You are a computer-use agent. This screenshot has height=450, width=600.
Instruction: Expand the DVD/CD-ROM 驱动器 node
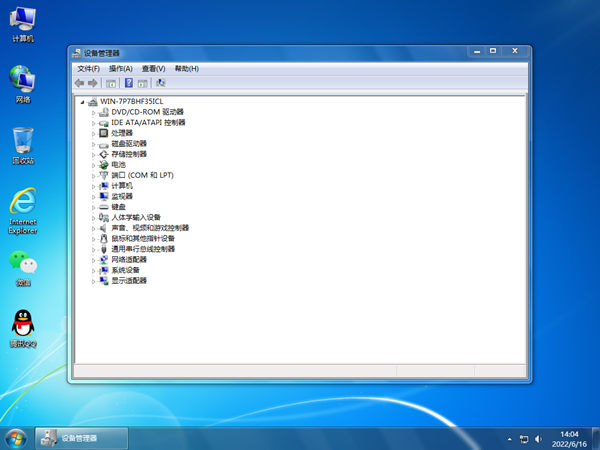pos(94,112)
